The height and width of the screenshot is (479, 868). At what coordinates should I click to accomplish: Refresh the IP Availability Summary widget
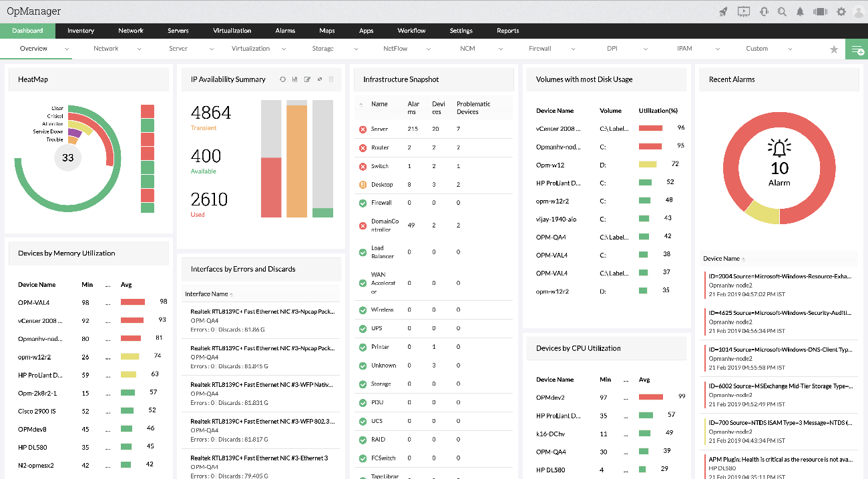point(282,79)
